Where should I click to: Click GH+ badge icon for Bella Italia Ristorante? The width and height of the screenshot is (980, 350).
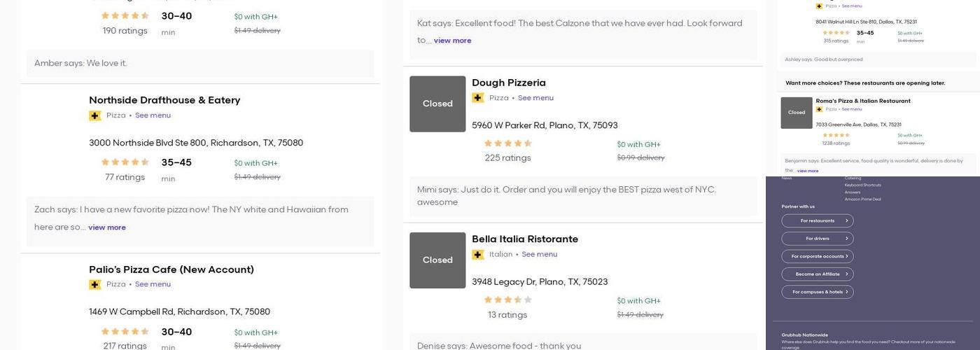tap(478, 255)
